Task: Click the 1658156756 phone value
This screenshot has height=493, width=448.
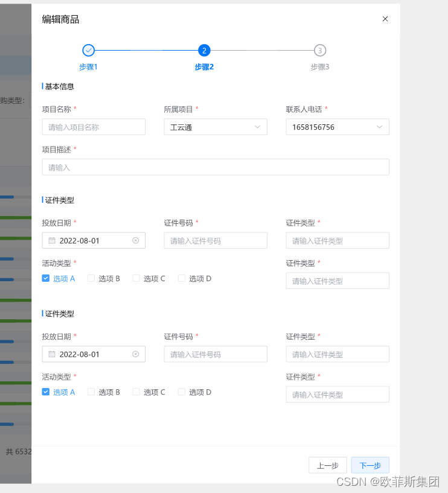Action: (x=313, y=127)
